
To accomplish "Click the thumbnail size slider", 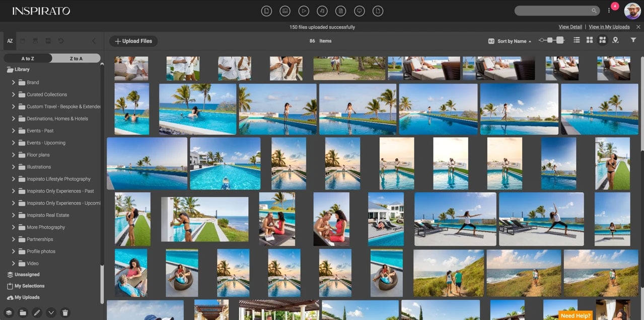I will click(x=551, y=40).
